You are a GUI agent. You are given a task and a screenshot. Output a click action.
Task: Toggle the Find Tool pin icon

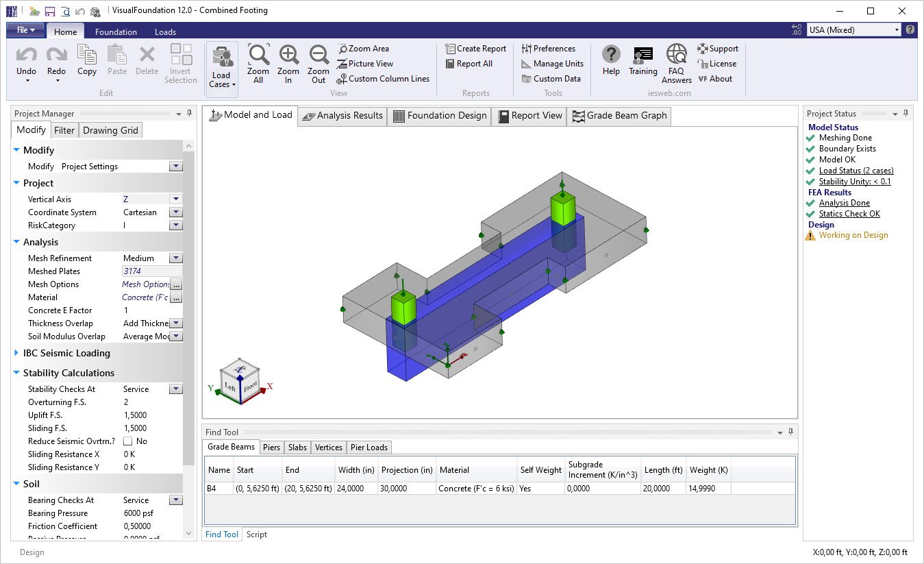tap(790, 432)
